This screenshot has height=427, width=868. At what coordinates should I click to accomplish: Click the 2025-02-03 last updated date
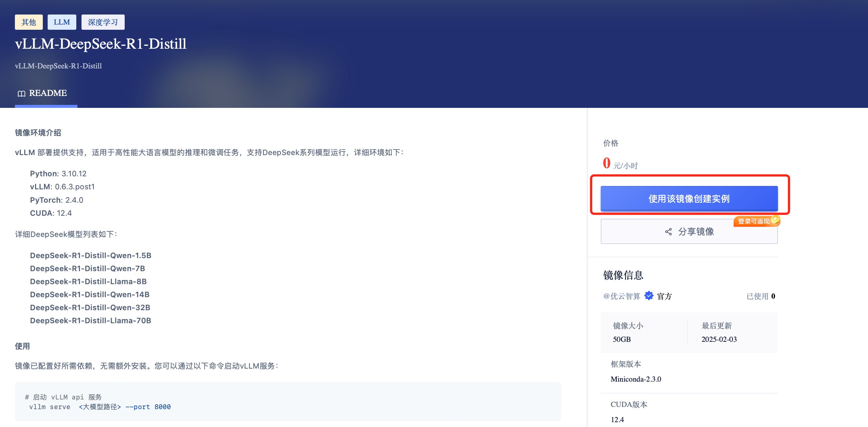pos(719,339)
